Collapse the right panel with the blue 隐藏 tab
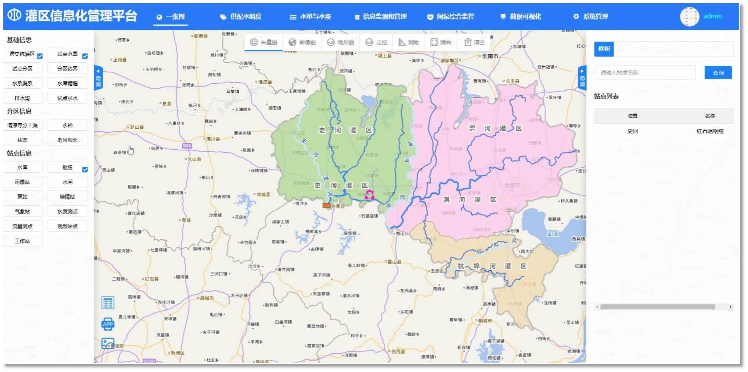The width and height of the screenshot is (748, 372). point(582,77)
